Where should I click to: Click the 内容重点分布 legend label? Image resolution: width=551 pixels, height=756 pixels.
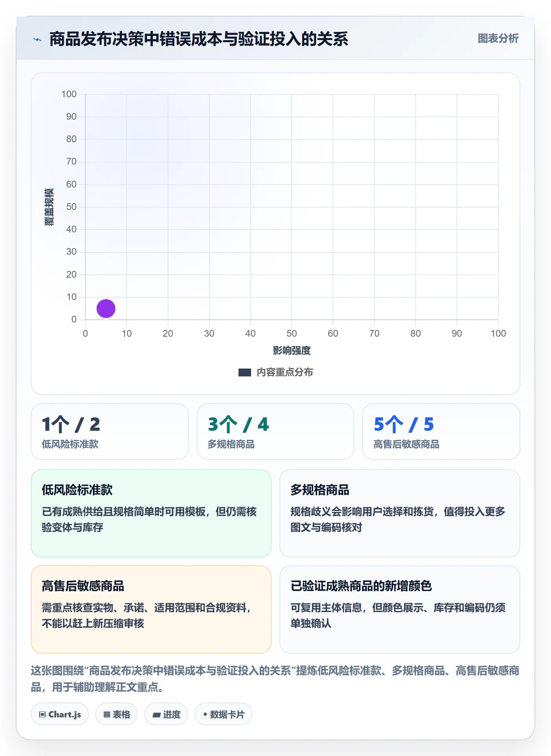(285, 372)
